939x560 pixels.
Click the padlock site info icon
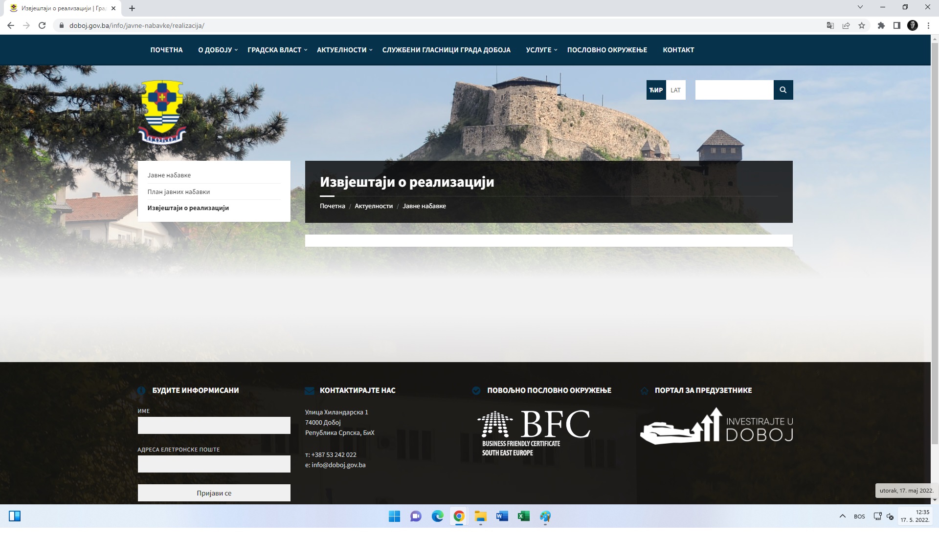(x=62, y=25)
